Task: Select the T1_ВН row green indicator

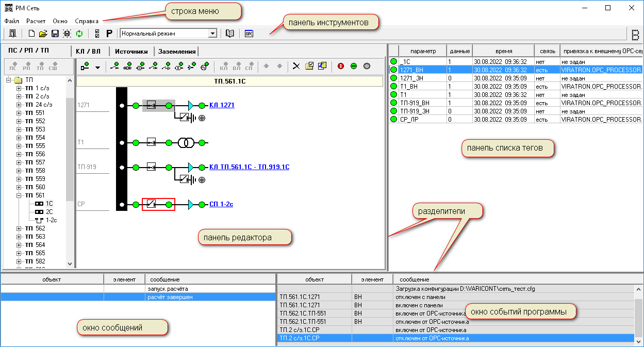Action: (x=394, y=87)
